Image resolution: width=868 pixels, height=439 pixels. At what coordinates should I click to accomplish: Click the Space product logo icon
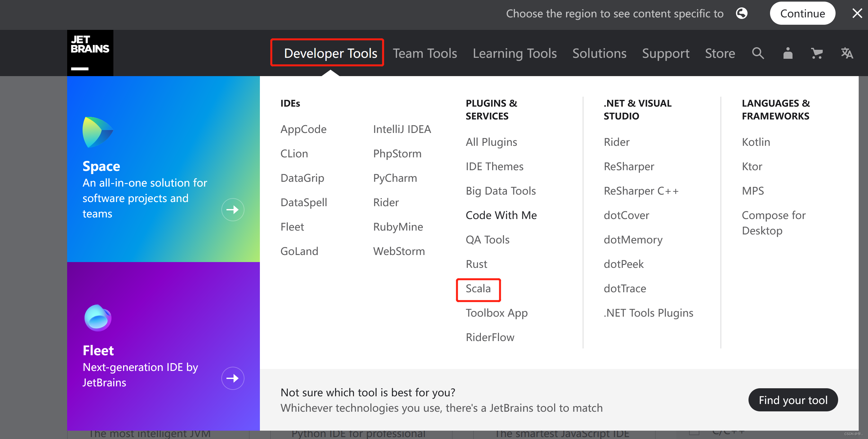pyautogui.click(x=97, y=132)
